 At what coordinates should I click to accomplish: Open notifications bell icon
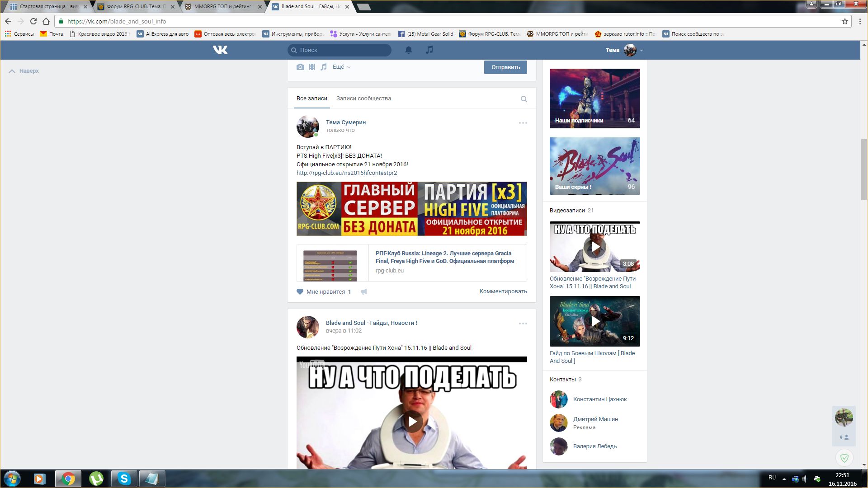[x=408, y=50]
